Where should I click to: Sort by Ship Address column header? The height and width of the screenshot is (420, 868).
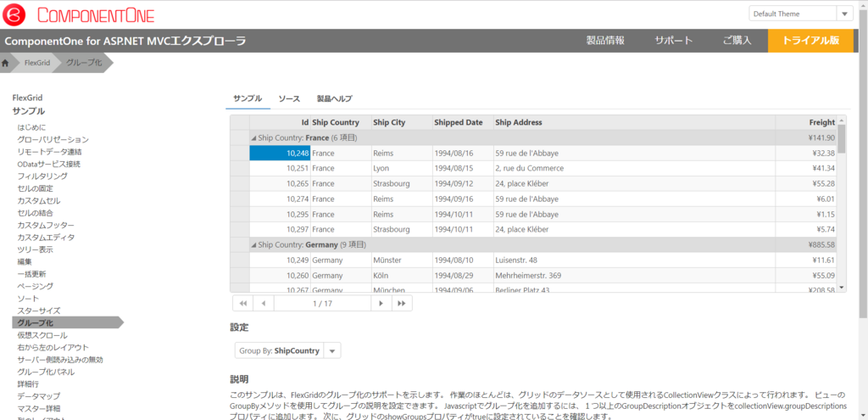tap(634, 122)
